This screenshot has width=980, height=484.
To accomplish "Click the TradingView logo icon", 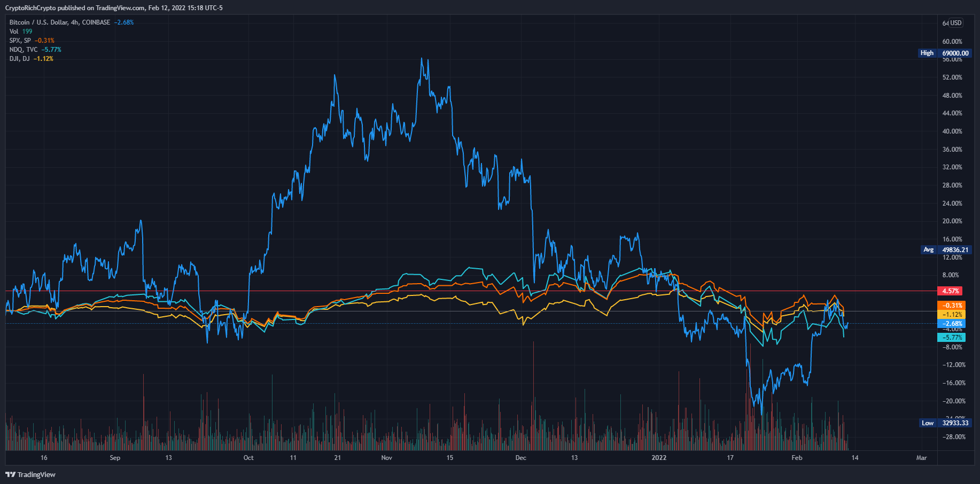I will tap(10, 474).
